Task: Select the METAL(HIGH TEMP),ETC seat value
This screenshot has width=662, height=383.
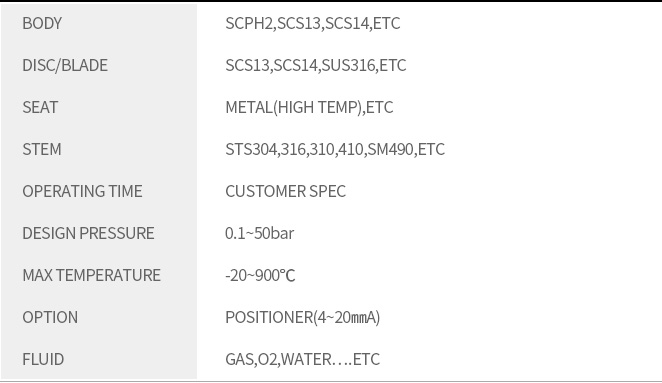Action: [309, 107]
